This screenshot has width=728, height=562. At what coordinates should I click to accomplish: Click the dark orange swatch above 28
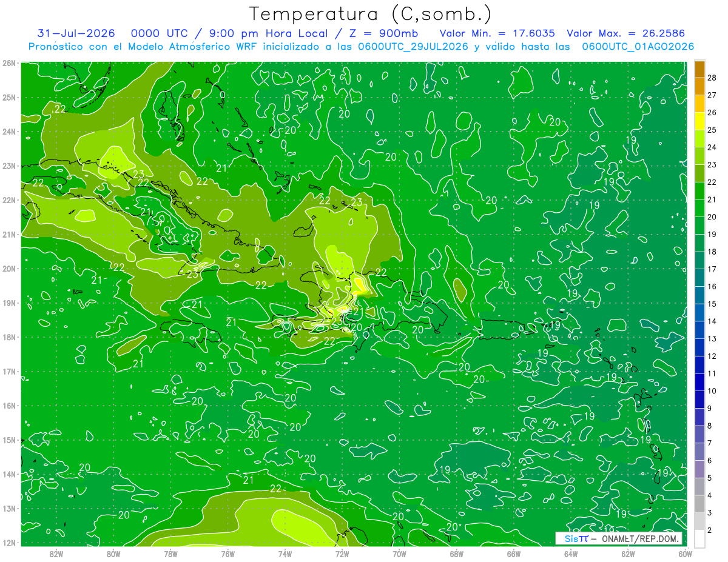point(699,69)
